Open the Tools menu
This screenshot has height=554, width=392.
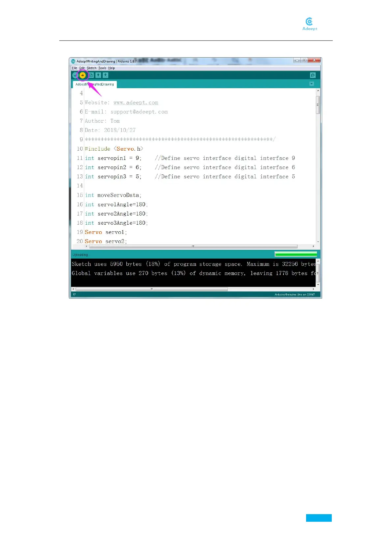pyautogui.click(x=102, y=68)
